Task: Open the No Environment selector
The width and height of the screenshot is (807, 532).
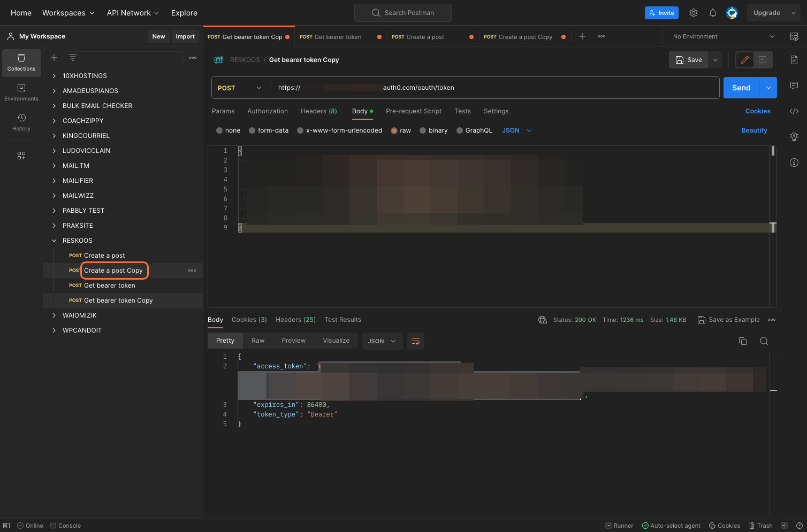Action: point(724,36)
